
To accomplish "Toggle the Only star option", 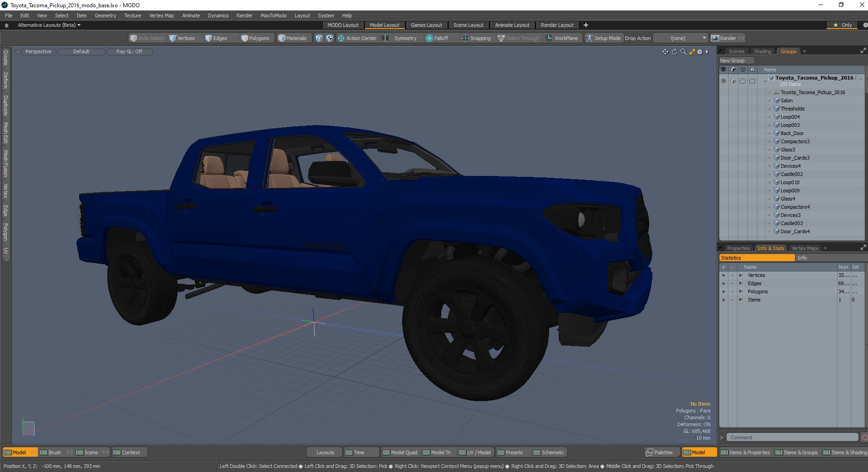I will tap(843, 25).
